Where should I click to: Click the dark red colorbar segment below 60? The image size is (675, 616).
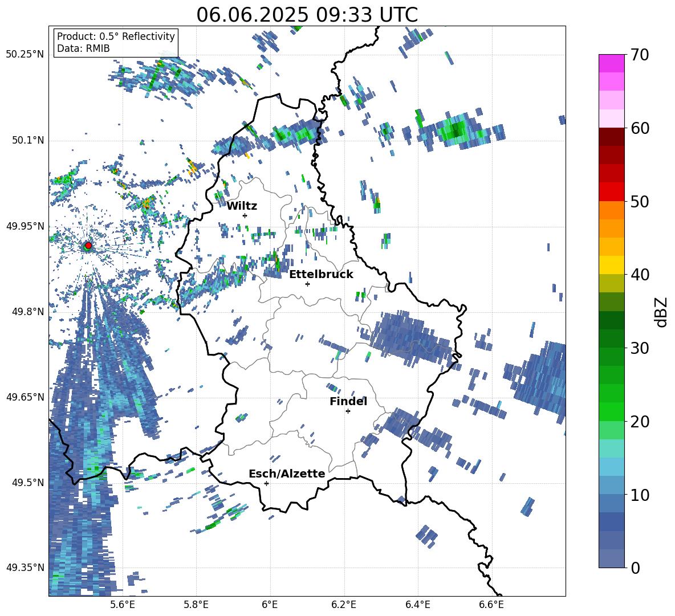tap(611, 137)
